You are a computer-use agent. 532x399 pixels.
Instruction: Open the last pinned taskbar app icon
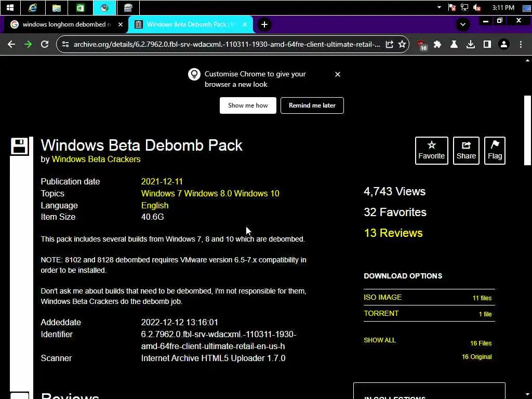tap(128, 7)
